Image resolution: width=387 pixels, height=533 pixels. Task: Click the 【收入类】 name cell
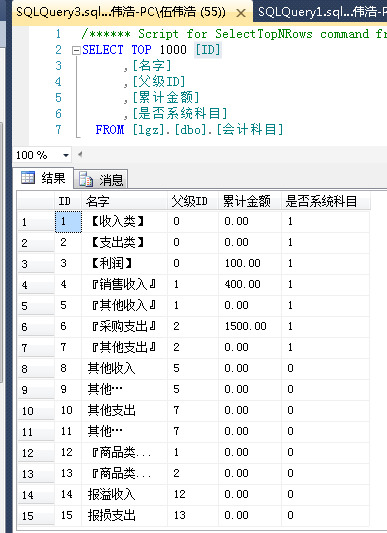(x=124, y=222)
